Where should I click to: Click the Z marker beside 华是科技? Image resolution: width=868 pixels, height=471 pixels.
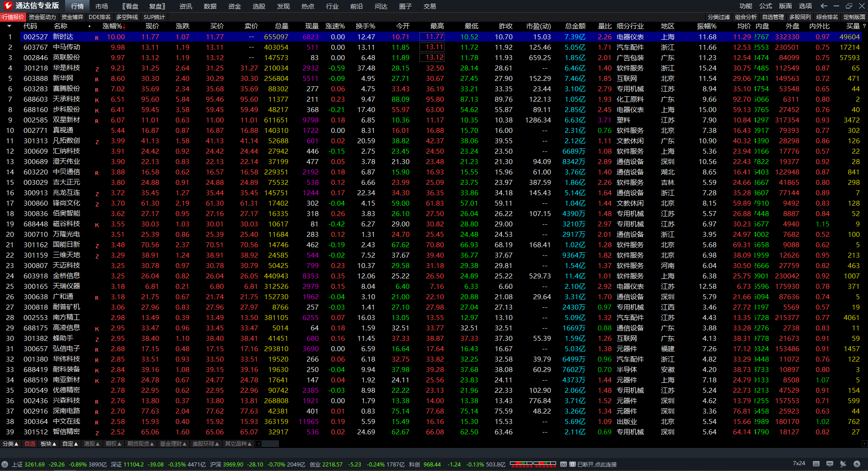pos(97,69)
